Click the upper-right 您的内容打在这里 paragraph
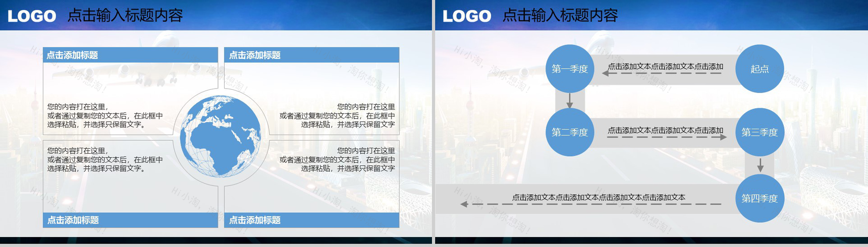This screenshot has width=868, height=247. coord(337,115)
